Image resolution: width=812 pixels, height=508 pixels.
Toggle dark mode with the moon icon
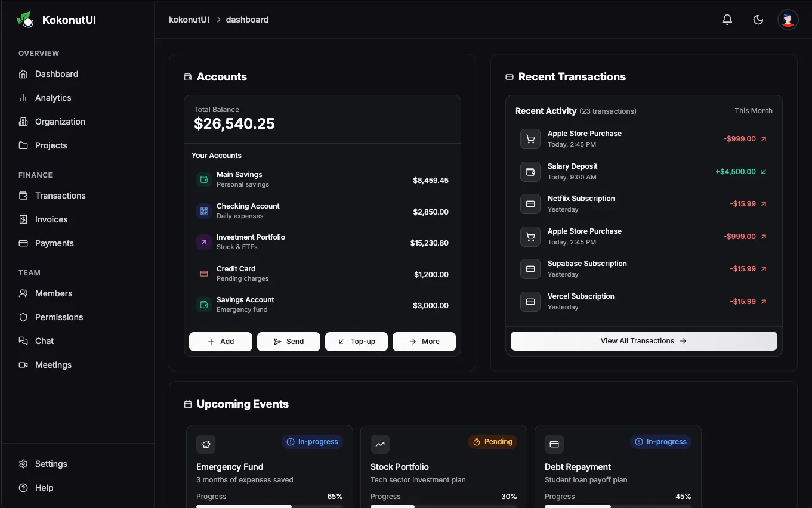coord(758,20)
